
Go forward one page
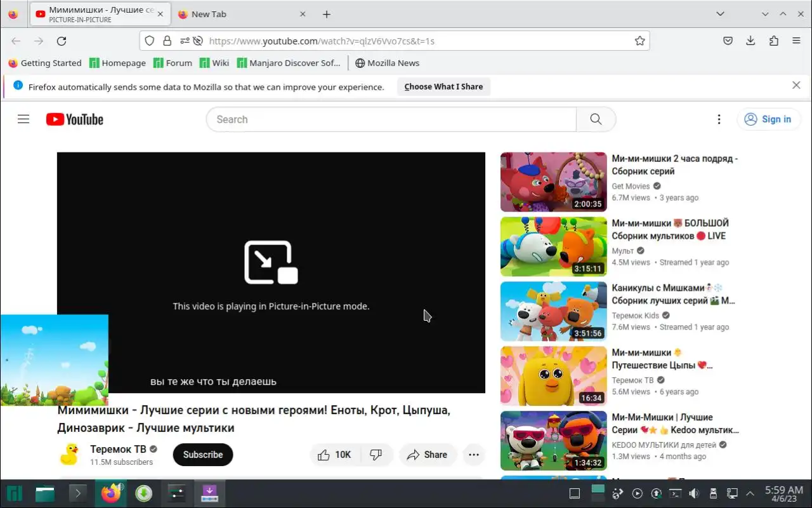coord(39,41)
